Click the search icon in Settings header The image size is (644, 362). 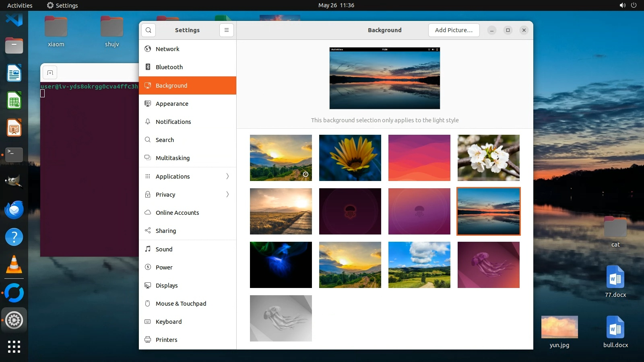tap(149, 30)
